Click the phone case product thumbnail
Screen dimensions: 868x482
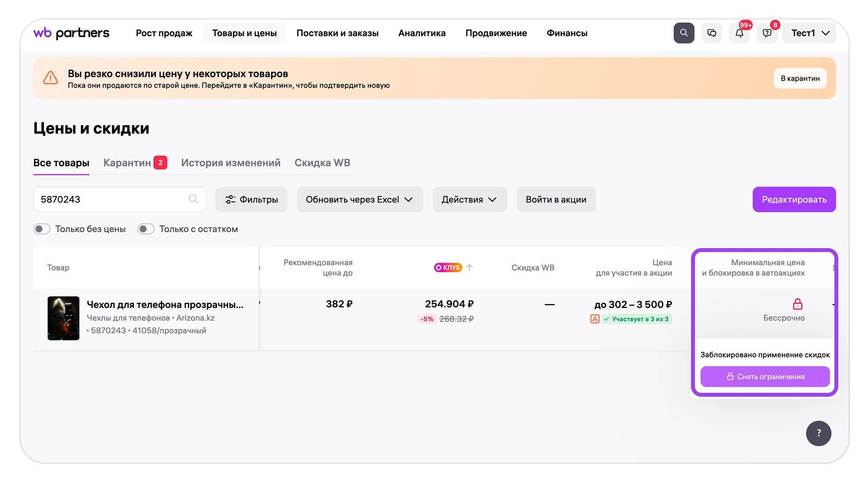[x=63, y=318]
